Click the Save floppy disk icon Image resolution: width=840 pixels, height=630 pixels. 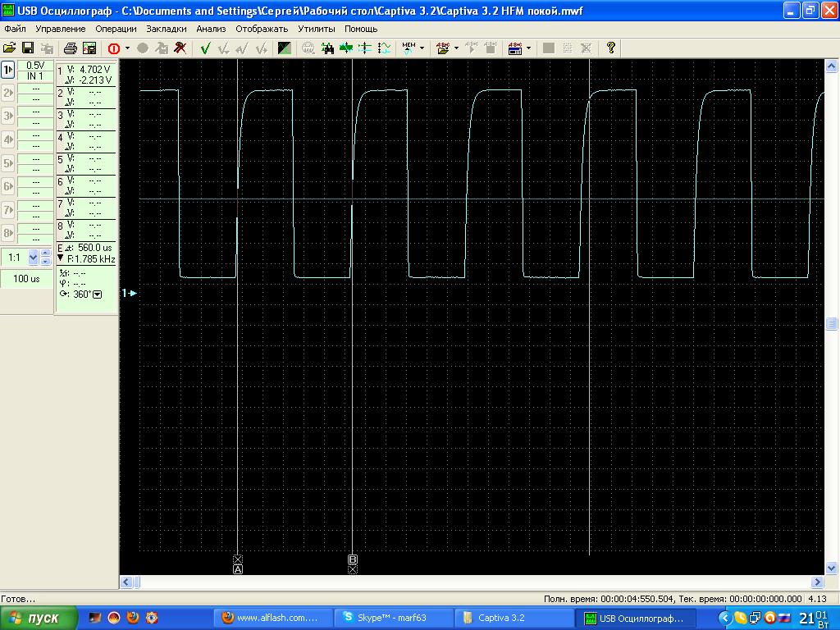(27, 48)
